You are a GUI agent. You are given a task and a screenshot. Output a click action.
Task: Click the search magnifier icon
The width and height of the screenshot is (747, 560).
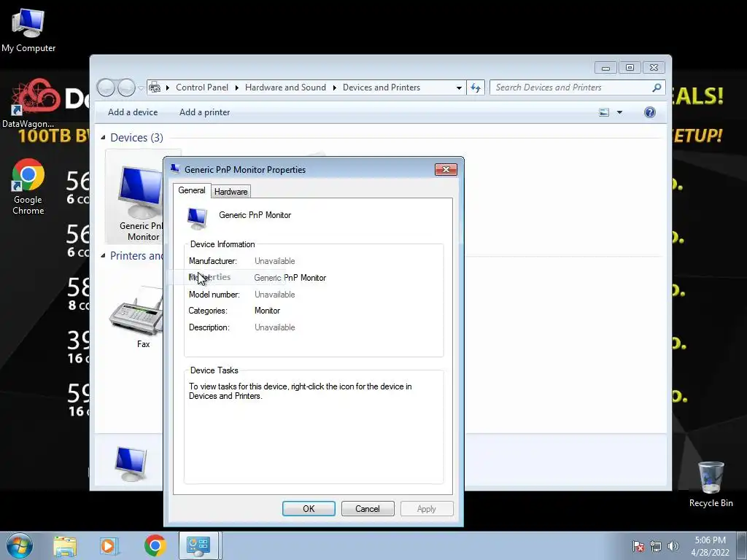point(657,87)
